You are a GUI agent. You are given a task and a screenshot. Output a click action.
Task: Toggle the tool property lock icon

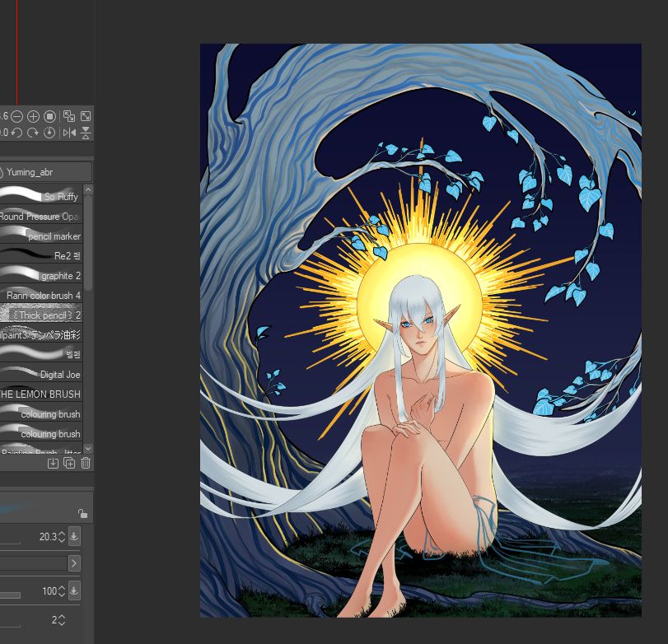(82, 514)
